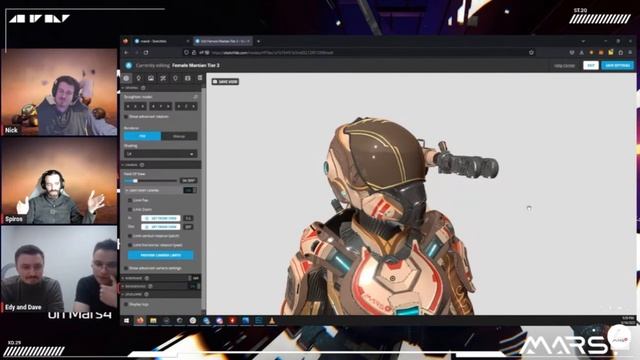Select the Matcap renderer option
Viewport: 640px width, 360px height.
[x=179, y=136]
